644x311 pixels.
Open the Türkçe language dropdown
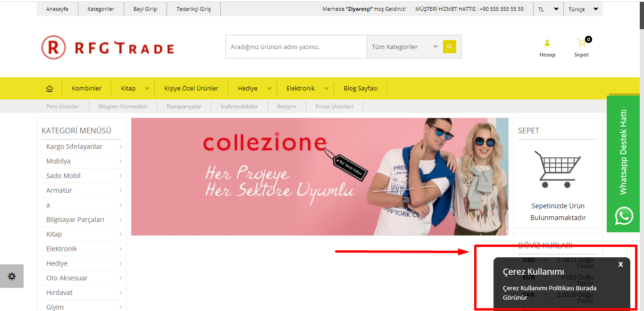[583, 9]
